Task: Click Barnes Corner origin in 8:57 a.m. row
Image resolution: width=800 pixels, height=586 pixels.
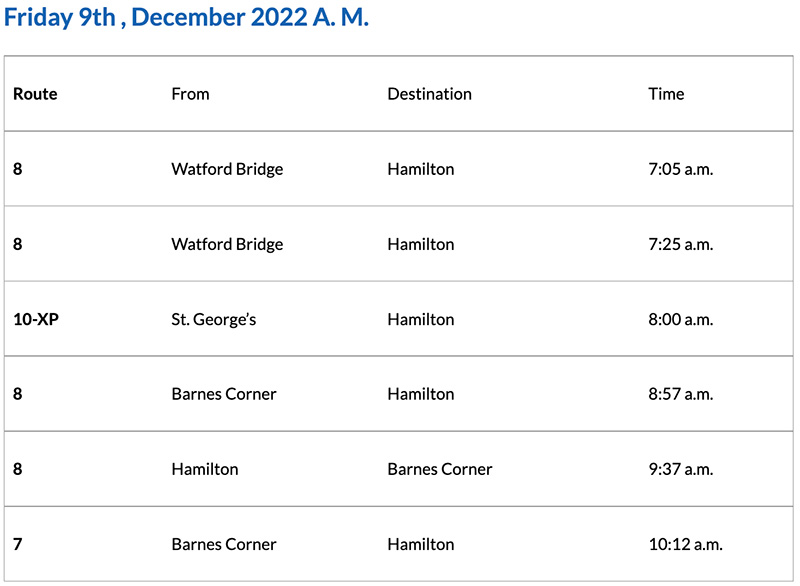Action: coord(224,394)
